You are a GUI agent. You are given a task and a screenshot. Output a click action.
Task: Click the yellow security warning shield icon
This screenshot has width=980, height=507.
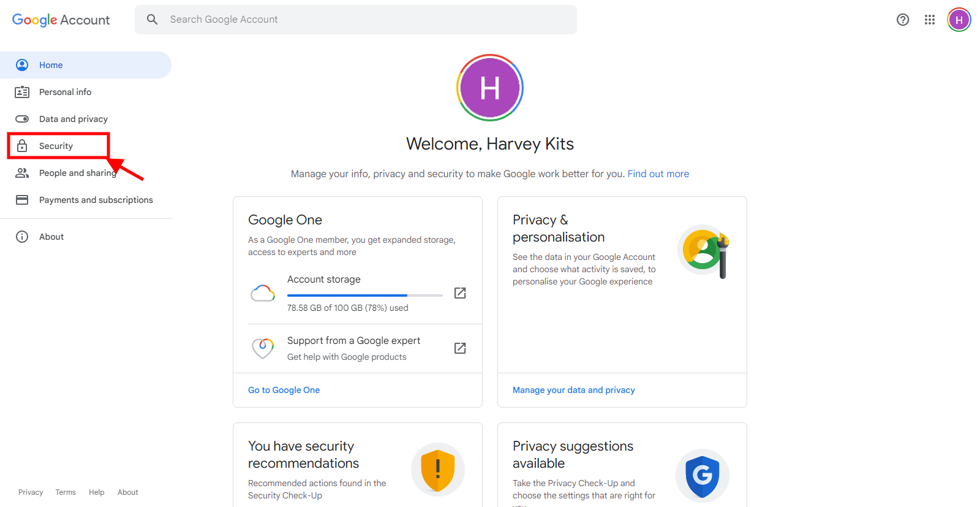click(x=437, y=470)
